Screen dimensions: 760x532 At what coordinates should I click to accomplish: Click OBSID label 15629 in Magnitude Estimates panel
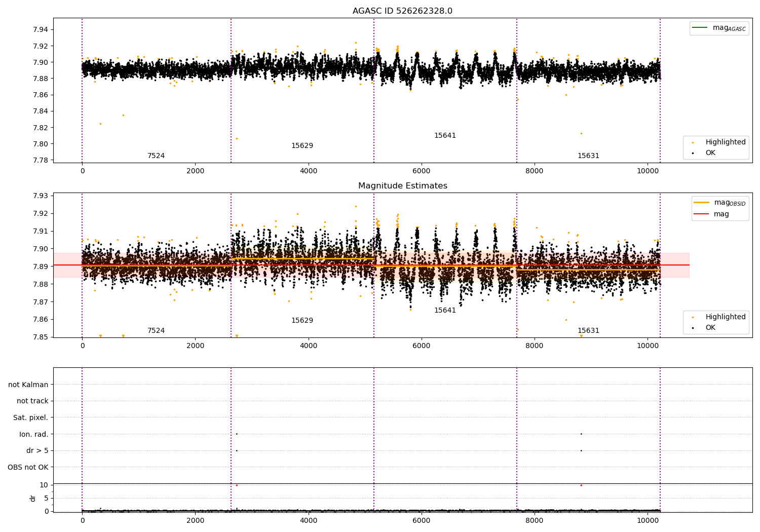pyautogui.click(x=302, y=320)
